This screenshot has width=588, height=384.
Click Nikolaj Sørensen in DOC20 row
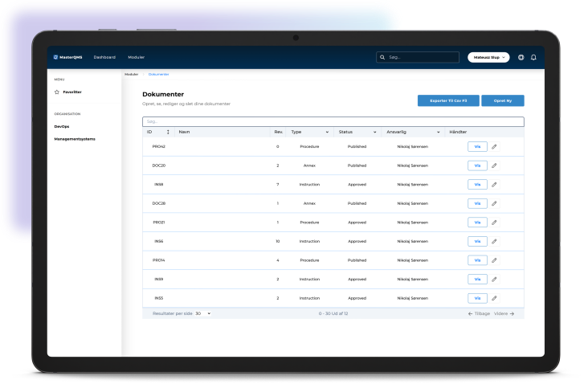pyautogui.click(x=413, y=165)
